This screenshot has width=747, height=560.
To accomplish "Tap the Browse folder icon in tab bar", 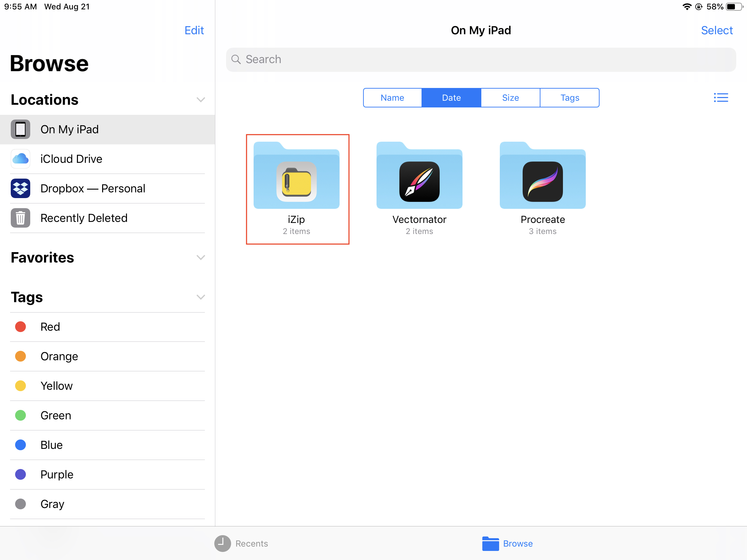I will point(490,544).
